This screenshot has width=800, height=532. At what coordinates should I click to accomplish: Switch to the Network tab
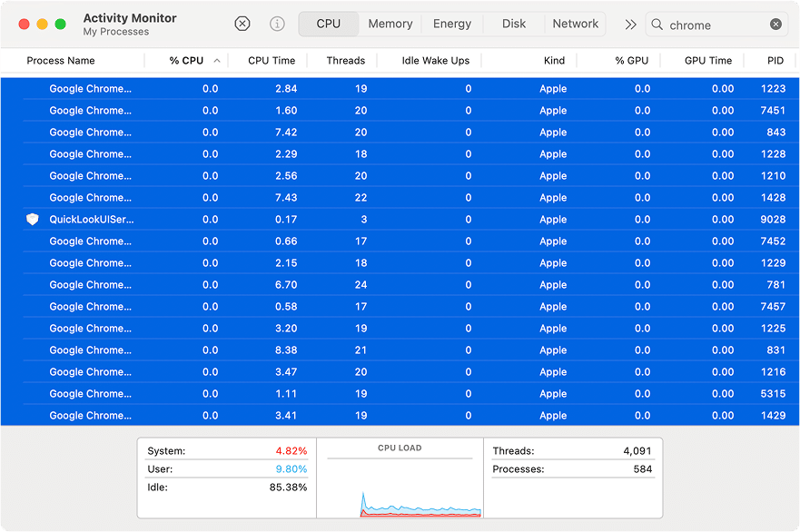575,24
